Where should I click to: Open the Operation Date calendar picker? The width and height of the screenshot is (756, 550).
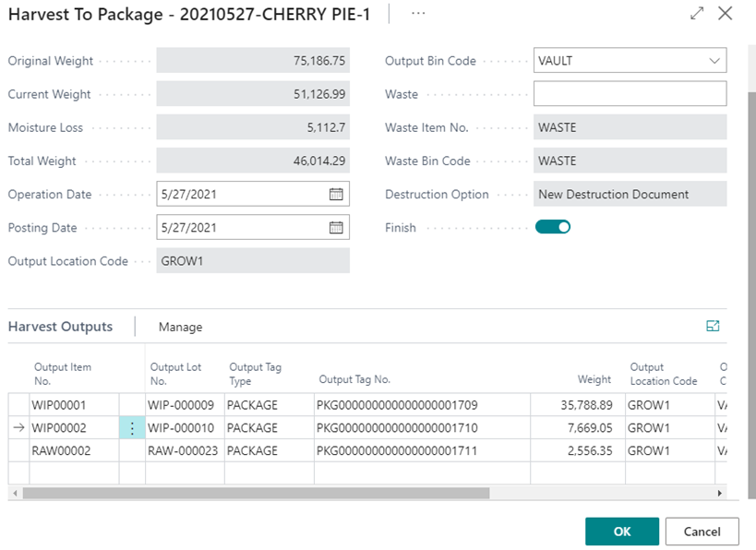(336, 195)
